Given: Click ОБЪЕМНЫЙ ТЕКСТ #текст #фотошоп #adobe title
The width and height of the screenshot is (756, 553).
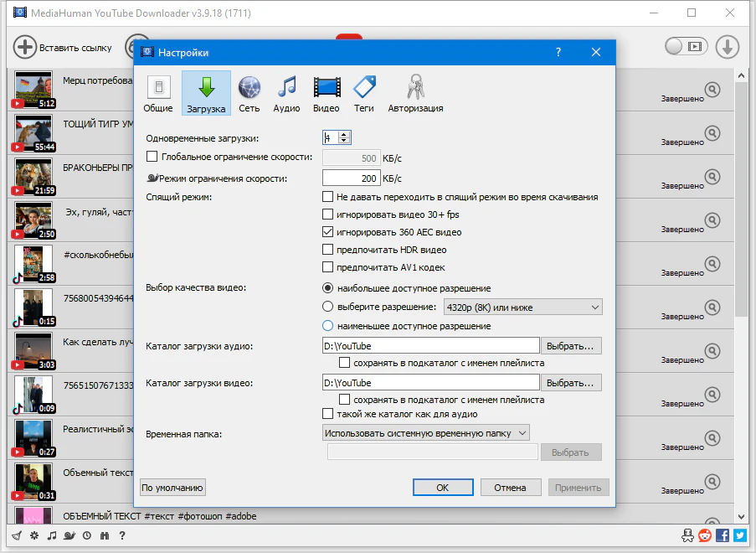Looking at the screenshot, I should coord(160,516).
